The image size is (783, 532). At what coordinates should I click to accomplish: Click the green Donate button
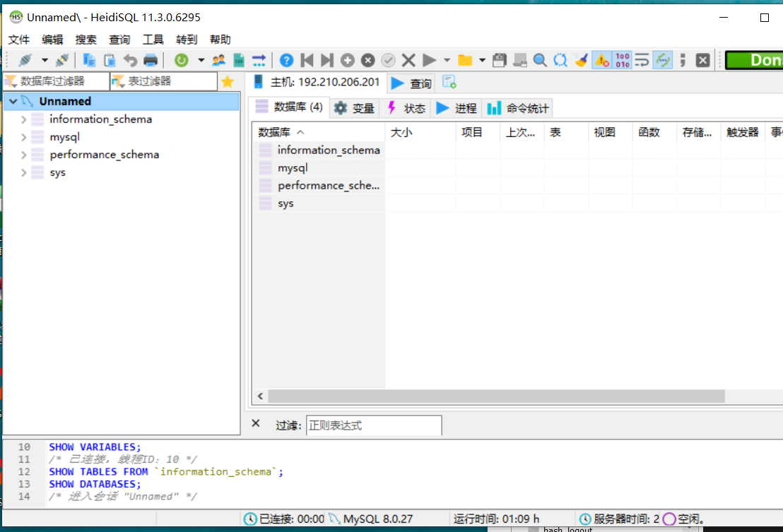tap(754, 60)
